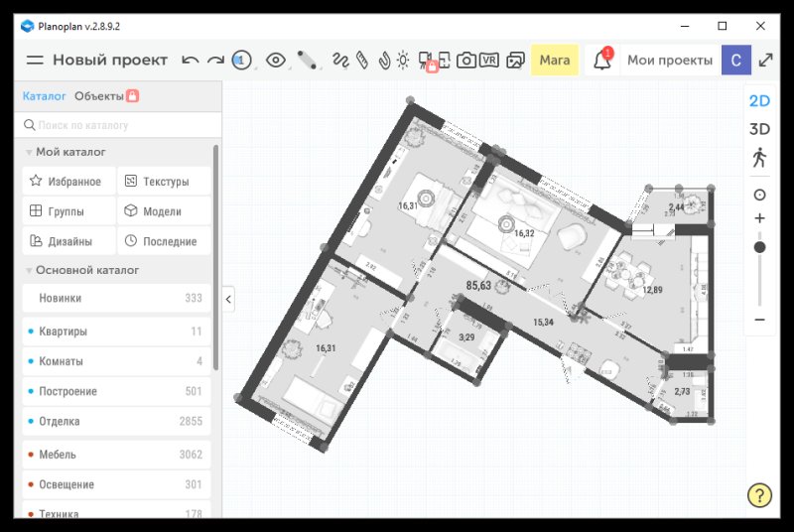The height and width of the screenshot is (532, 794).
Task: Launch VR mode from the toolbar
Action: click(x=489, y=61)
